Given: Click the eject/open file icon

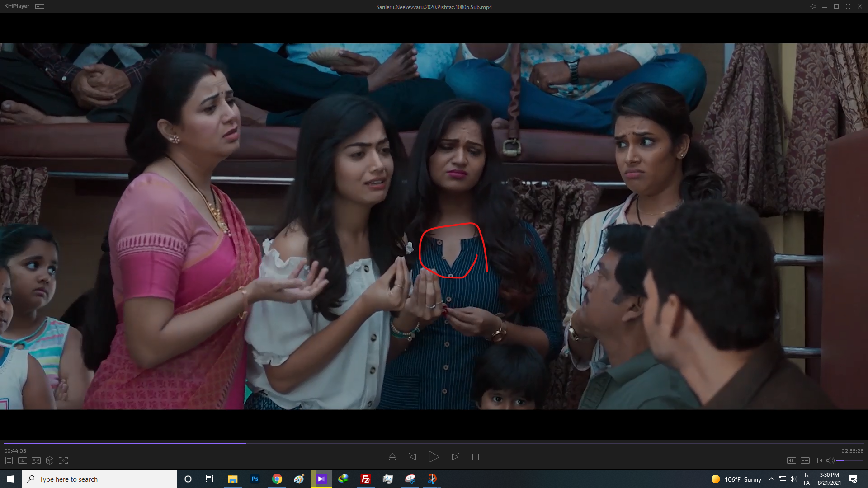Looking at the screenshot, I should [x=392, y=457].
